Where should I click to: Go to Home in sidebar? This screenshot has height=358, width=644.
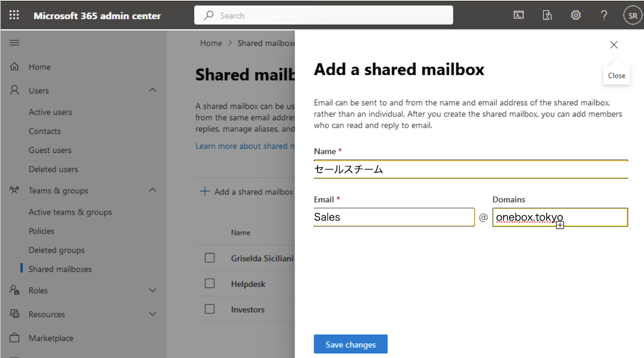(x=39, y=67)
